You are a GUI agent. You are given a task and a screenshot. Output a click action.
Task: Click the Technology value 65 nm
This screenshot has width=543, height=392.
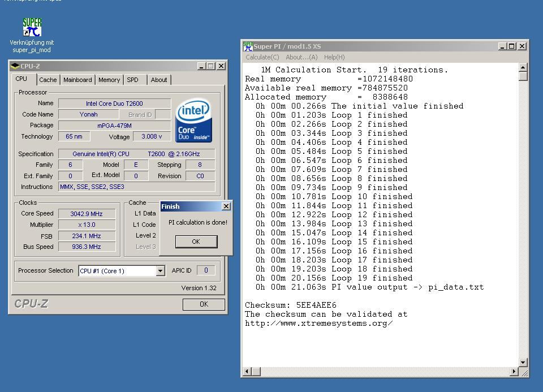point(74,136)
